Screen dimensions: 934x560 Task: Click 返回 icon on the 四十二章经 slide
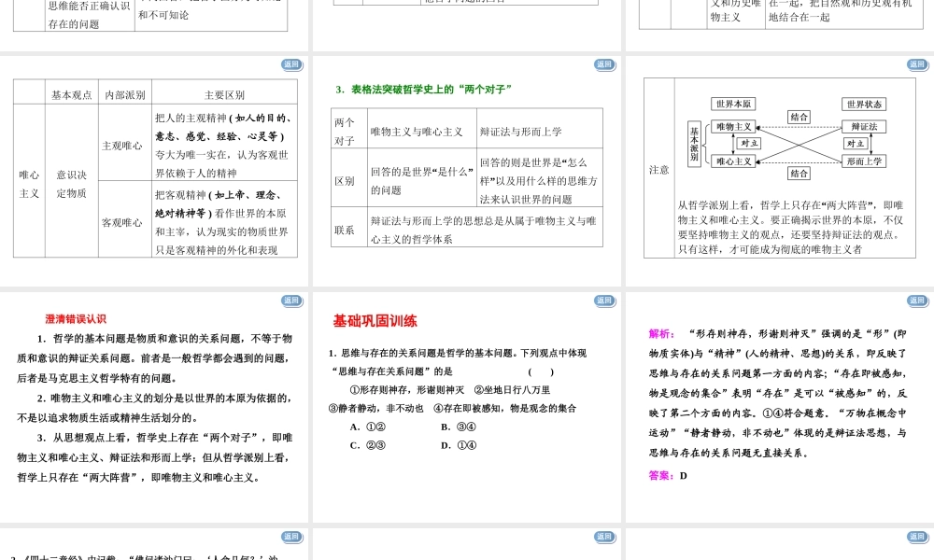click(x=291, y=537)
